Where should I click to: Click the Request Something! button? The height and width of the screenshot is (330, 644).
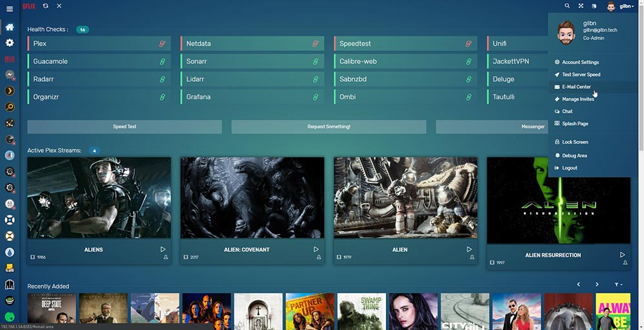[x=328, y=127]
